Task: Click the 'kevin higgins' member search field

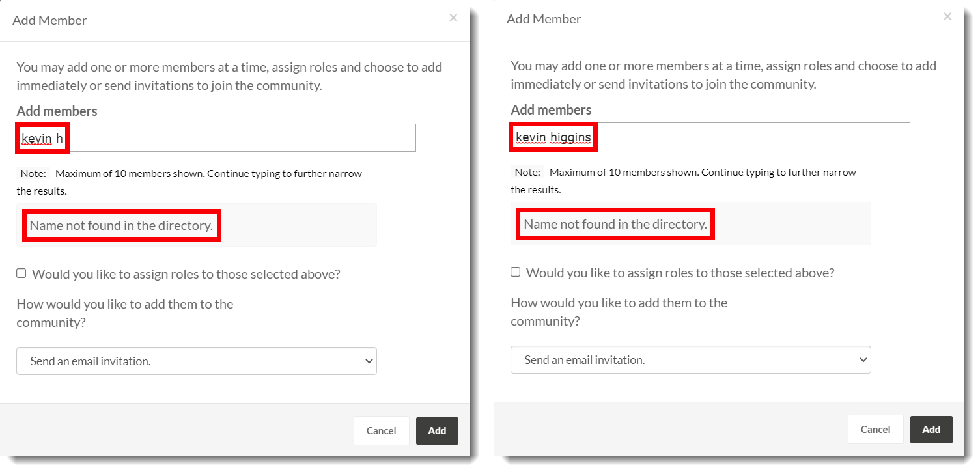Action: [x=710, y=137]
